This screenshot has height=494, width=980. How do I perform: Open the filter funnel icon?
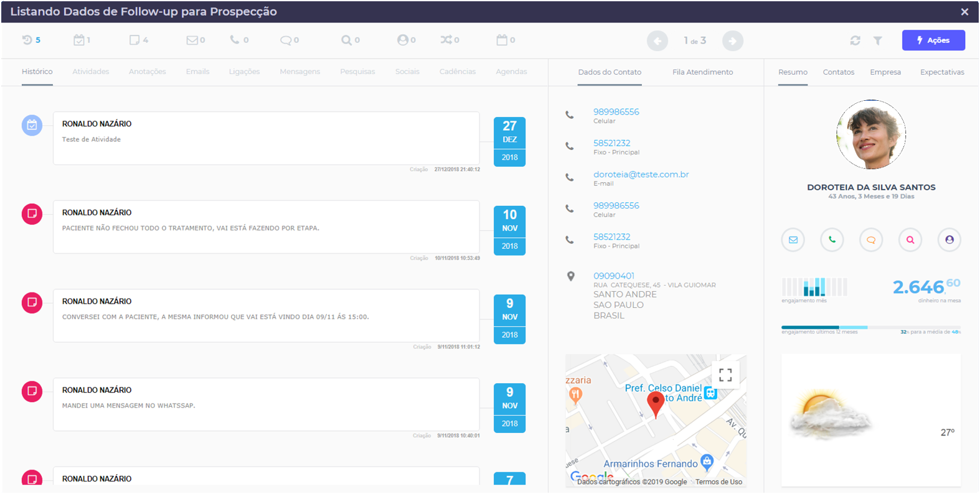(877, 40)
